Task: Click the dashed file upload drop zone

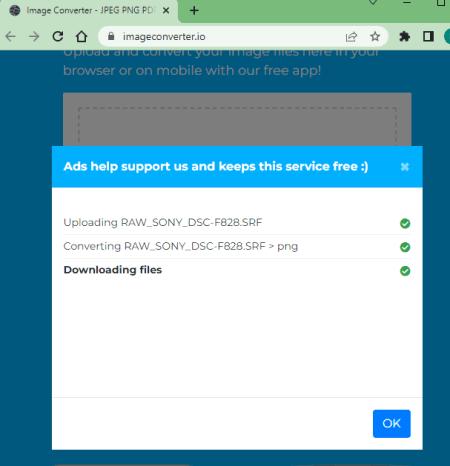Action: [x=237, y=127]
